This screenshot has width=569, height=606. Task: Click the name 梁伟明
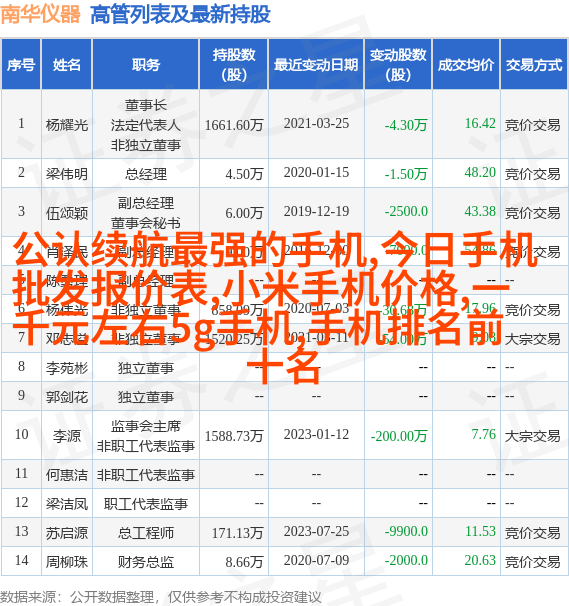point(67,174)
